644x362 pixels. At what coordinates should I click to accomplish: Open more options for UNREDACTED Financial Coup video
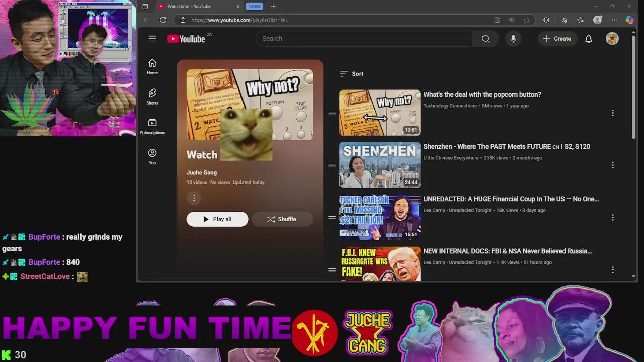coord(613,218)
